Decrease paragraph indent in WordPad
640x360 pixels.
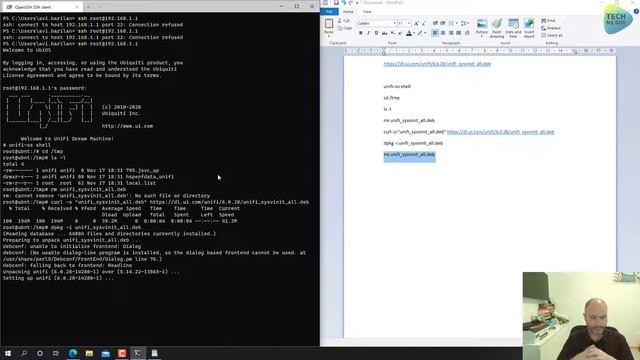435,23
